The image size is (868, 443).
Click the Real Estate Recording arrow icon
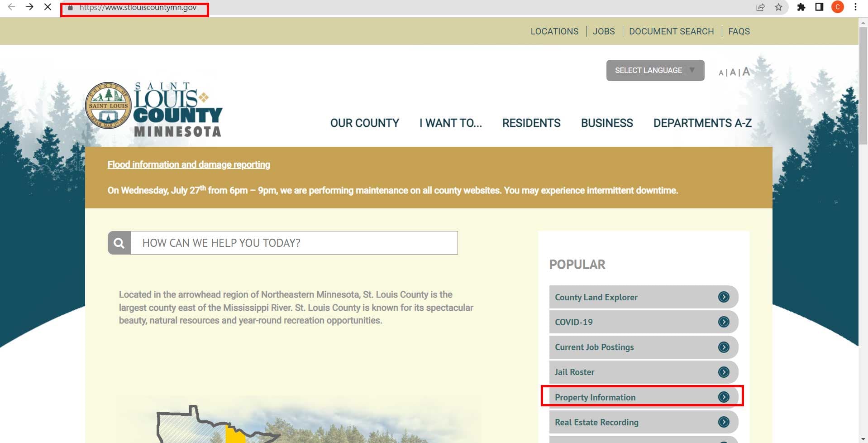point(724,422)
